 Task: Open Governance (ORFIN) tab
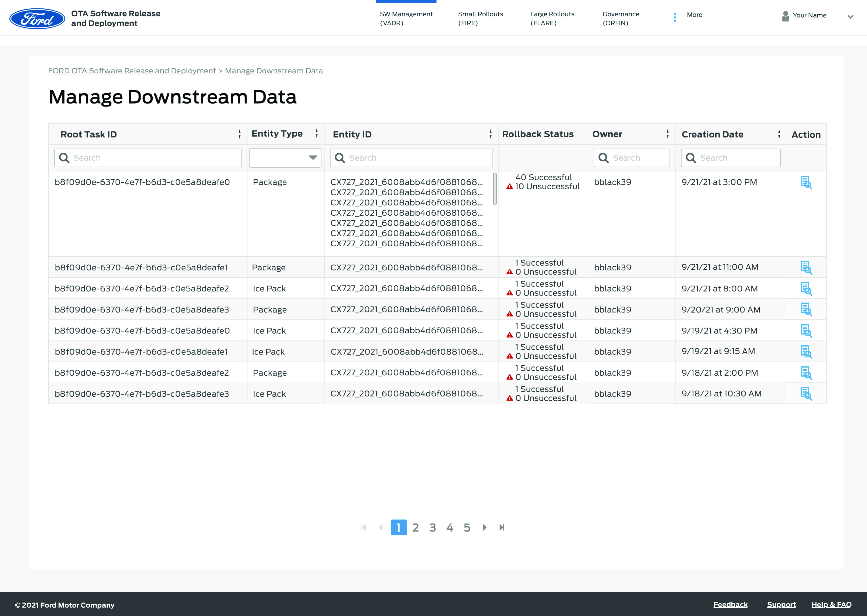pos(621,18)
